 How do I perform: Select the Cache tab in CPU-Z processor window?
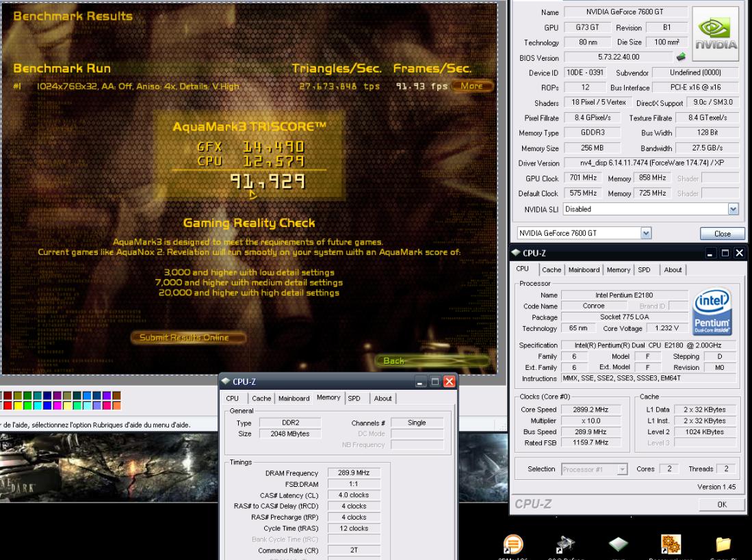pos(552,269)
